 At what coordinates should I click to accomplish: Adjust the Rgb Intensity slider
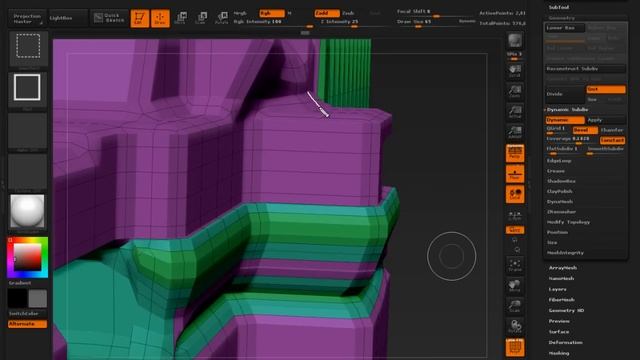[x=273, y=22]
